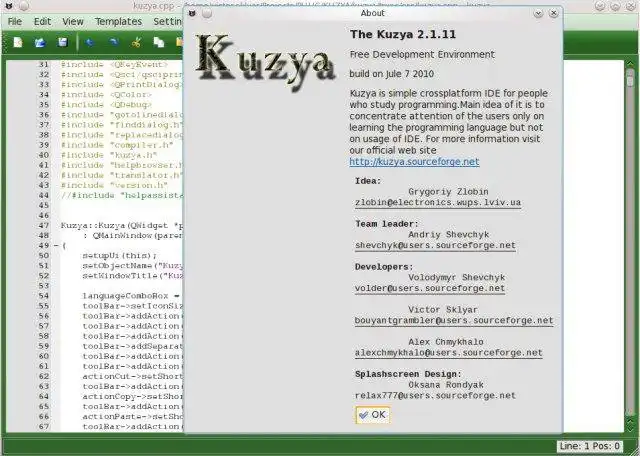
Task: Click the email shevchyk@users.sourceforge.net
Action: 435,245
